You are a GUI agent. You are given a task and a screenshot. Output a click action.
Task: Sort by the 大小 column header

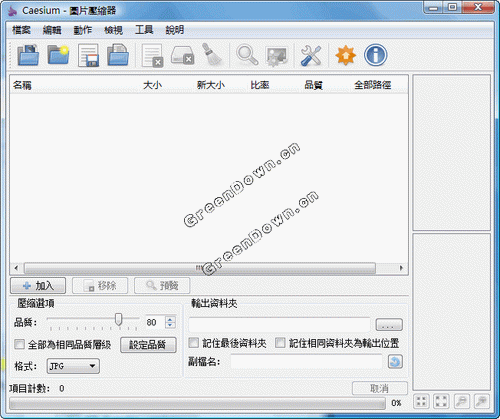coord(152,85)
